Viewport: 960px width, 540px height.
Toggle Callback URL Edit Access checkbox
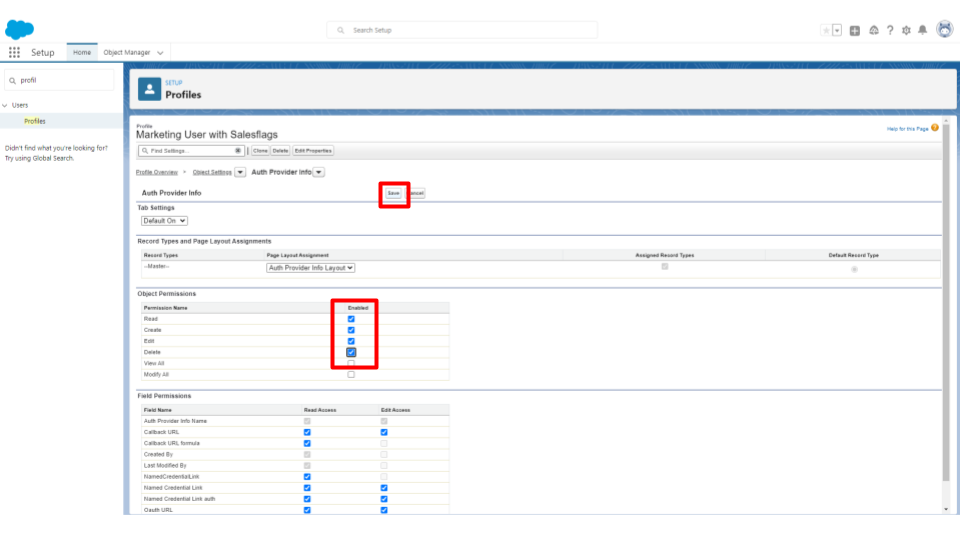coord(384,432)
